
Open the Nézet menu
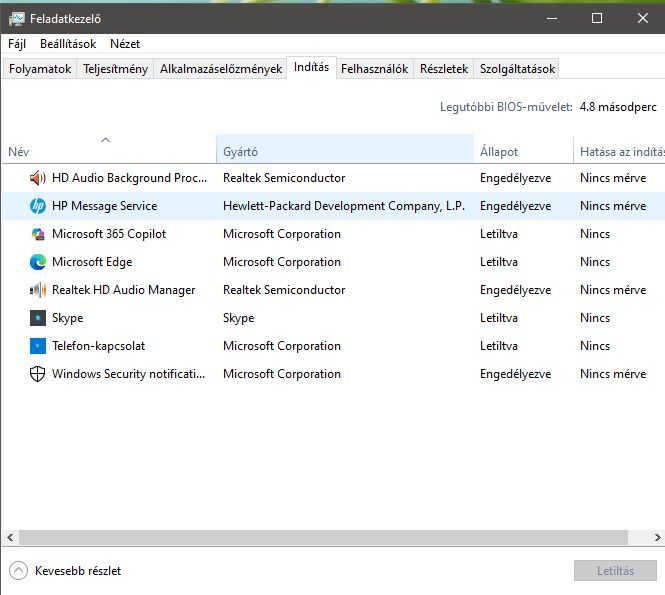point(125,44)
